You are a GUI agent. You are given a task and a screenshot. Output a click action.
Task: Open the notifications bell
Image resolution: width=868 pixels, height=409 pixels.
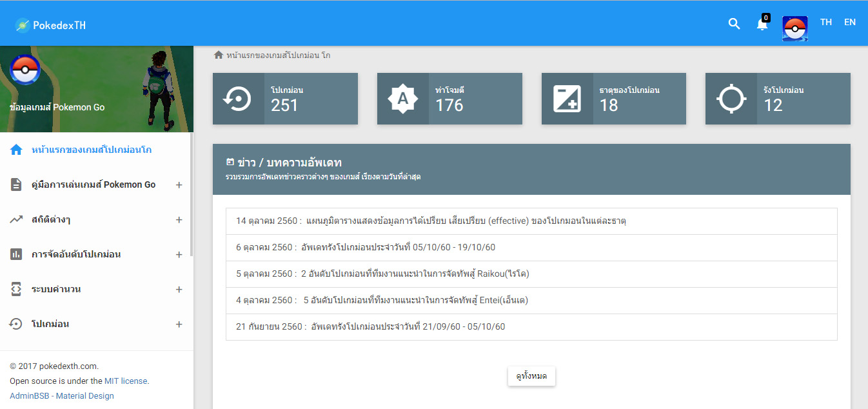click(x=762, y=25)
